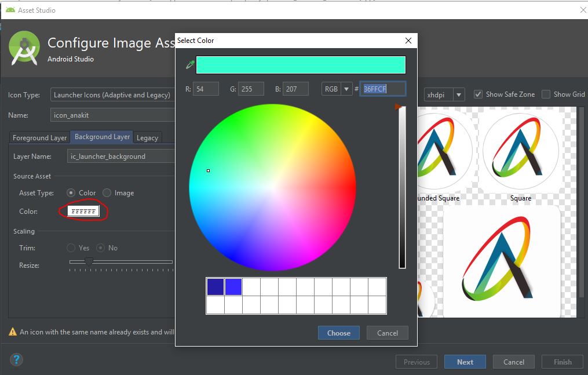Click the circled FFFFFF background color chip
The width and height of the screenshot is (588, 375).
pos(82,211)
